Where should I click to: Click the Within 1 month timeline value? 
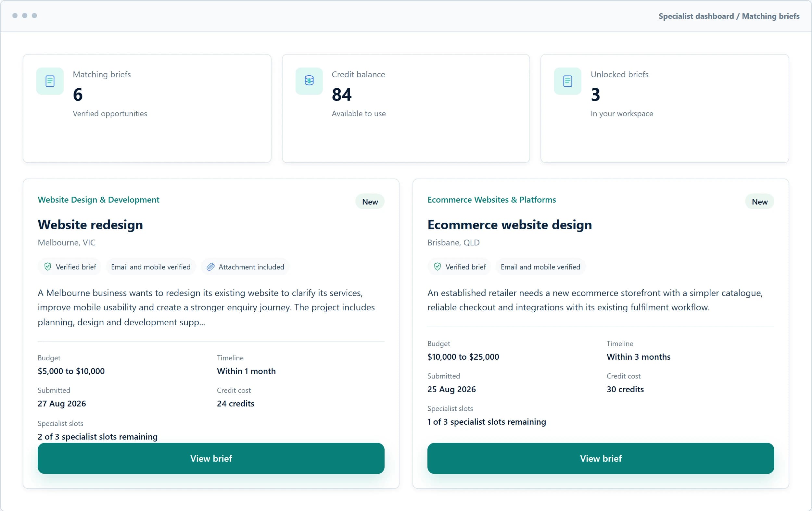click(246, 371)
